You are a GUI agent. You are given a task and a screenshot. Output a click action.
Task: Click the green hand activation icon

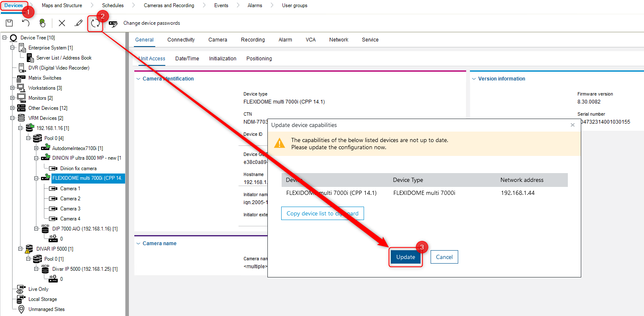coord(43,23)
